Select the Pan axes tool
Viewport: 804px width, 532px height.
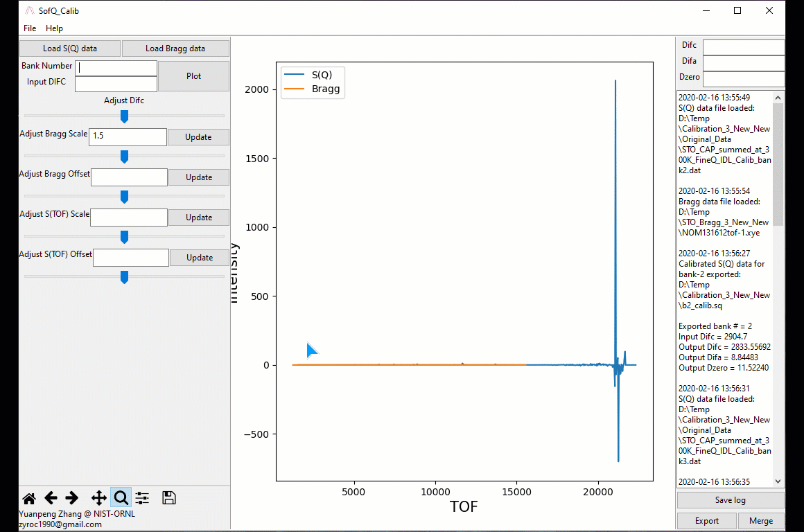(98, 498)
